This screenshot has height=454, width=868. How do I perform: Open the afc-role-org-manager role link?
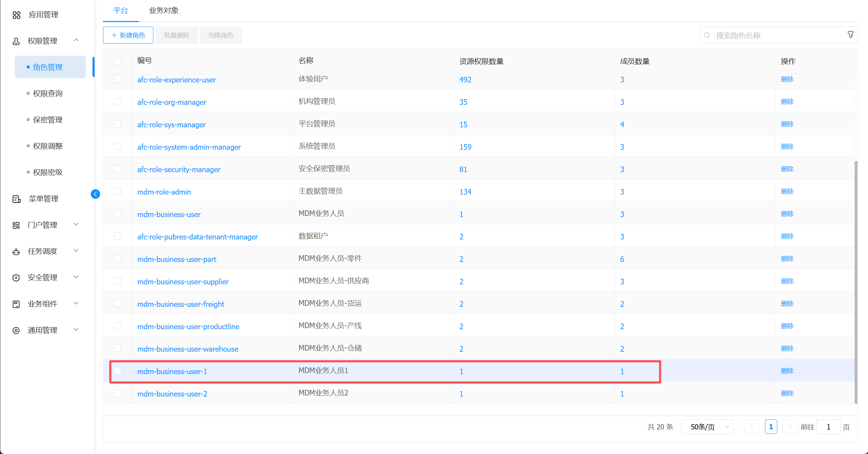(x=172, y=102)
